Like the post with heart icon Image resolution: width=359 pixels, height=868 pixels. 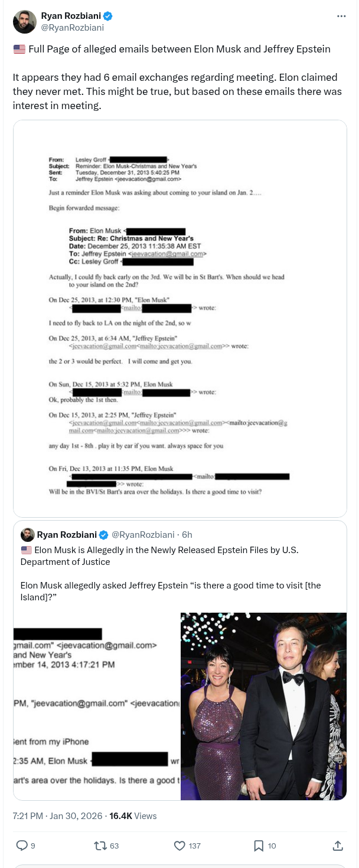click(x=180, y=846)
